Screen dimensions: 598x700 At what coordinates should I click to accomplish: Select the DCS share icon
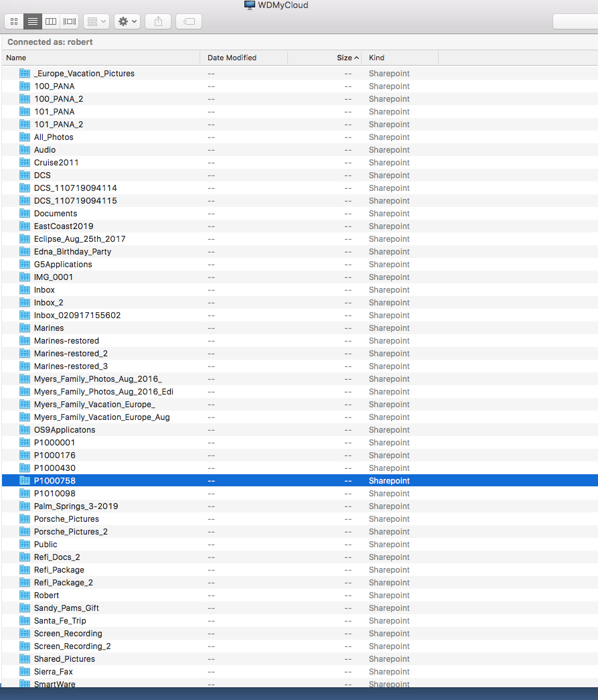(x=25, y=175)
